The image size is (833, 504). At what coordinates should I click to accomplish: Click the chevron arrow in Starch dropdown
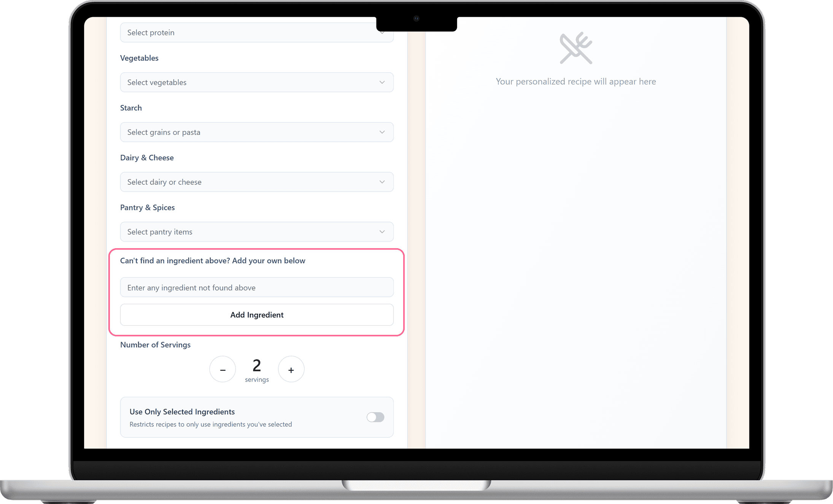point(382,132)
